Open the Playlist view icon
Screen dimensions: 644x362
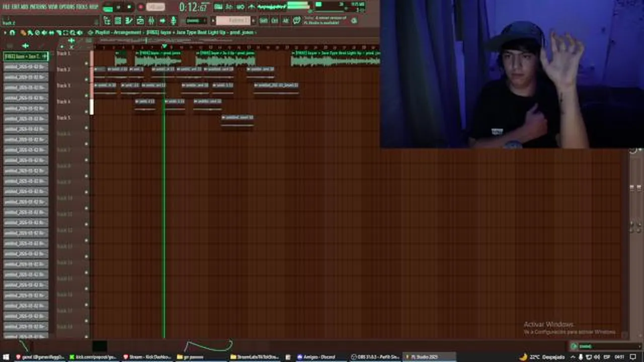[108, 21]
